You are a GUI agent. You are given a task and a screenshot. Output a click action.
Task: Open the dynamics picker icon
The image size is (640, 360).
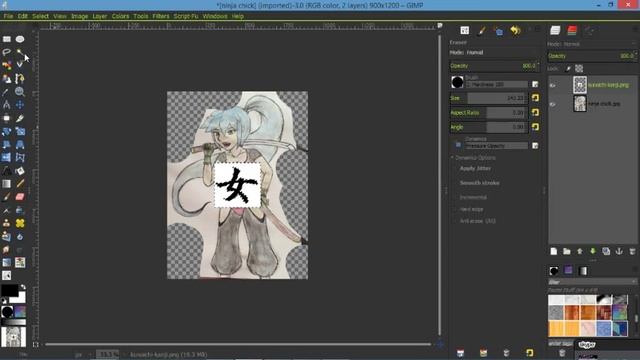coord(458,144)
